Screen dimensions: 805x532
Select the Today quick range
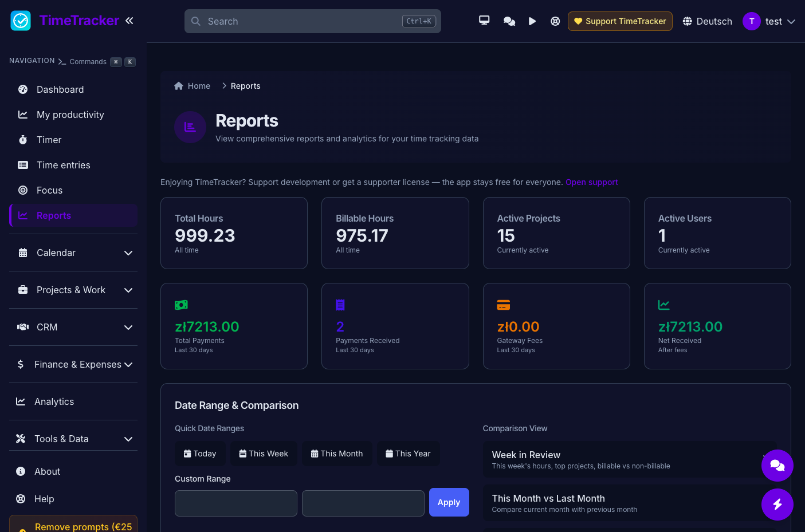[x=201, y=454]
